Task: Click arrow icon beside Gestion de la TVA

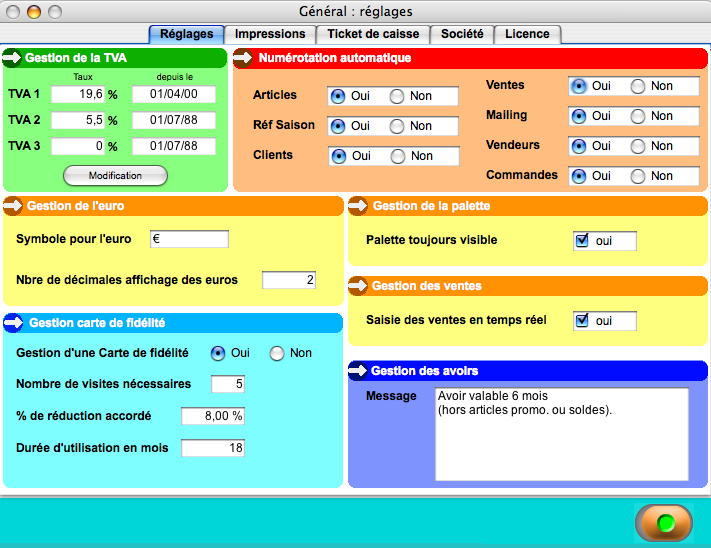Action: (x=13, y=58)
